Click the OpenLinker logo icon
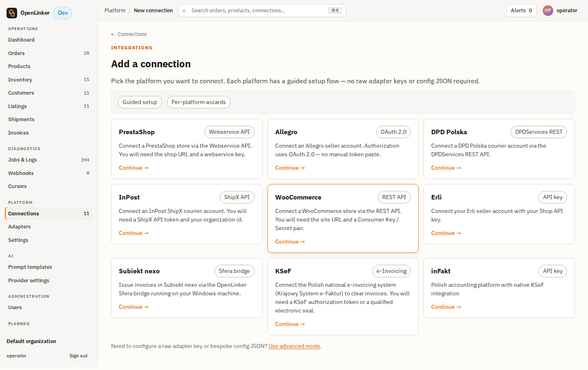The image size is (588, 370). tap(12, 13)
